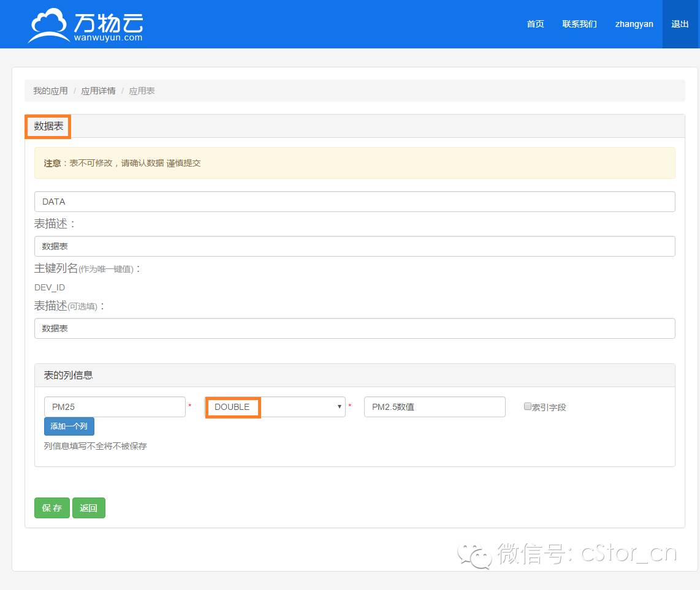Go to 我的应用 breadcrumb
700x590 pixels.
click(x=50, y=91)
